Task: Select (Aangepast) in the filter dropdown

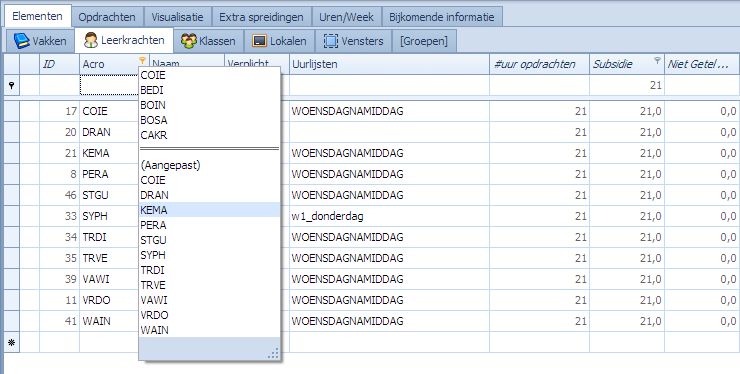Action: [x=209, y=165]
